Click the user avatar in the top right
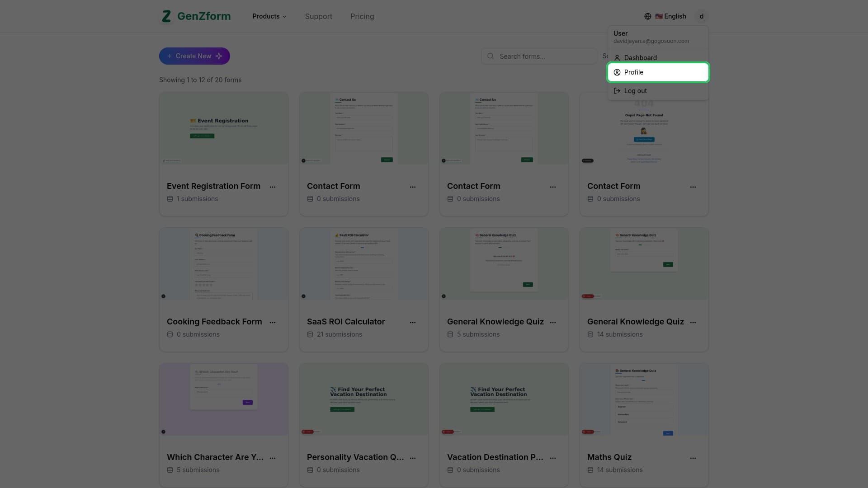The height and width of the screenshot is (488, 868). pyautogui.click(x=701, y=16)
